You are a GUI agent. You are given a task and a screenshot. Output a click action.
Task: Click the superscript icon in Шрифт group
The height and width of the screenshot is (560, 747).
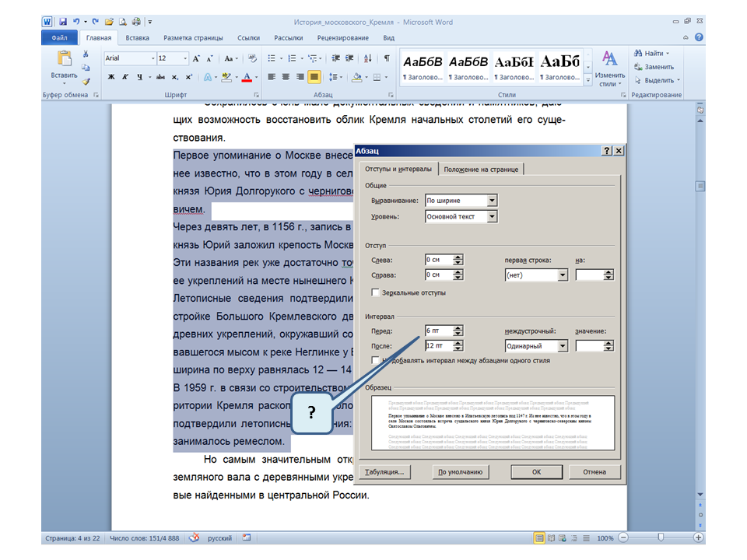189,77
